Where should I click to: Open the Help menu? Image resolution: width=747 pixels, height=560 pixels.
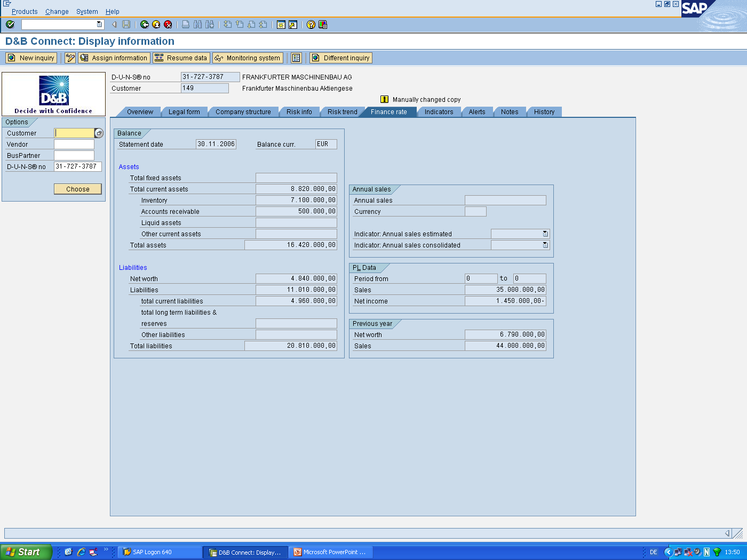pos(113,12)
